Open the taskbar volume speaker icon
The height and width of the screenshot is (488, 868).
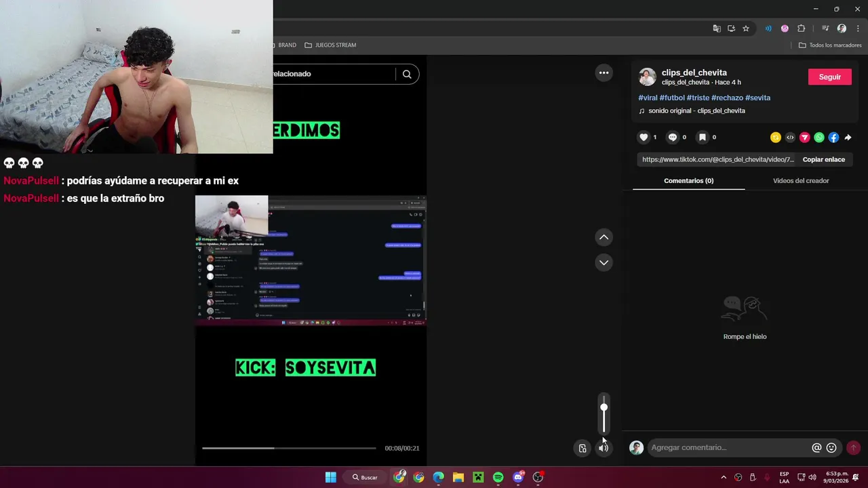(x=812, y=477)
